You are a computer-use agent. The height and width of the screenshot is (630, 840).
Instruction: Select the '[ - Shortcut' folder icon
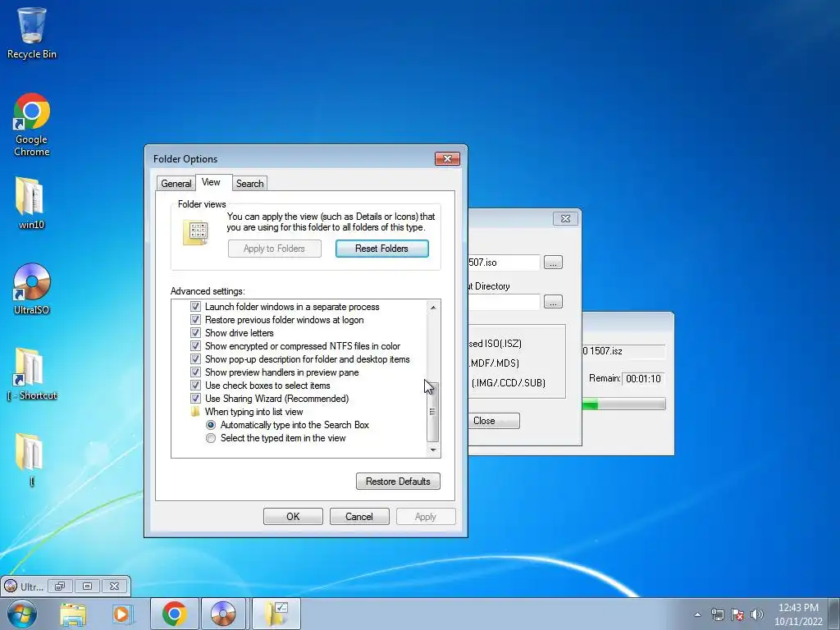click(x=31, y=374)
